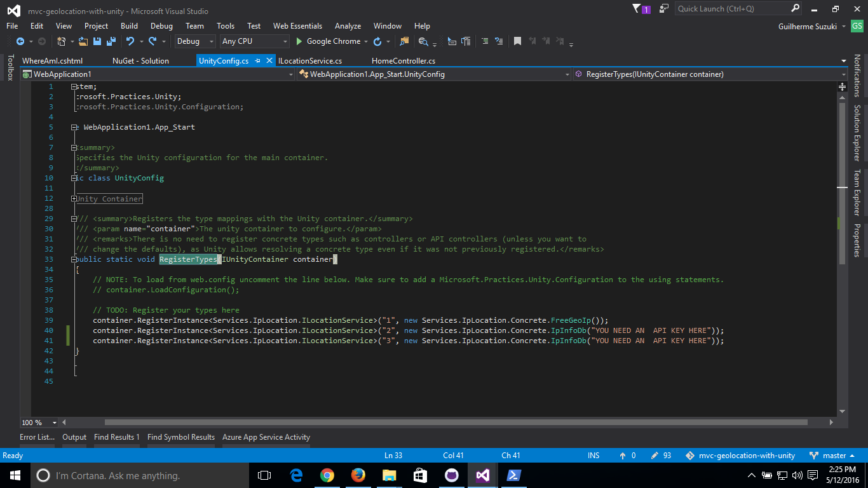This screenshot has height=488, width=868.
Task: Click the Save All toolbar icon
Action: click(x=110, y=41)
